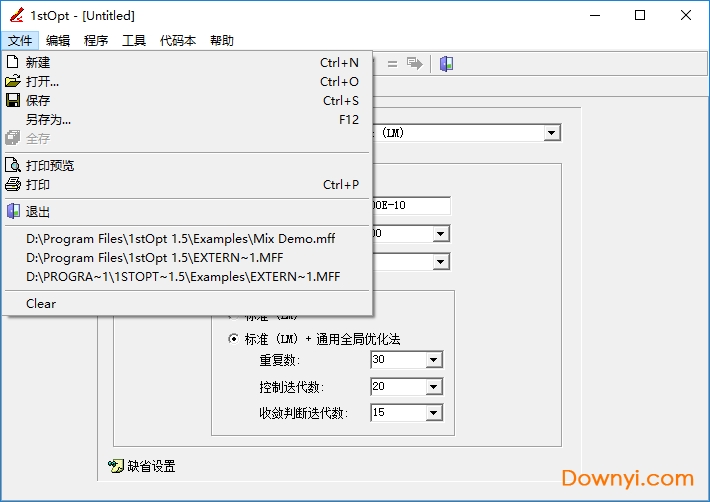
Task: Click Clear to empty recent files list
Action: (41, 303)
